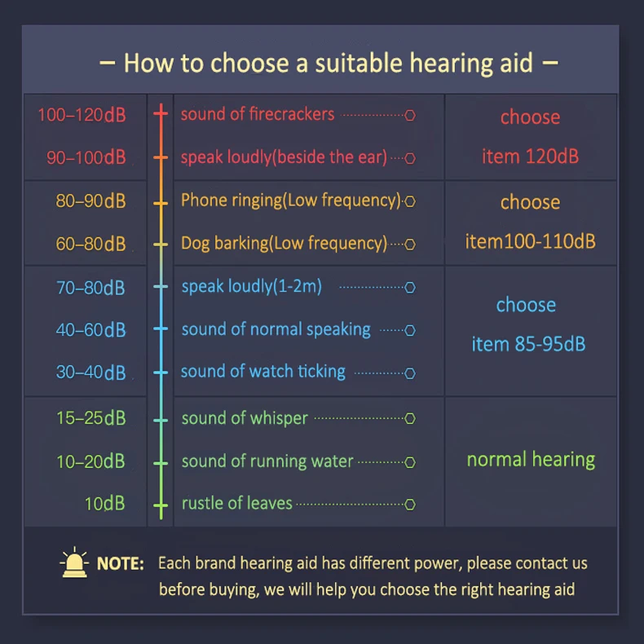The image size is (644, 644).
Task: Click the circle marker after firecrackers
Action: point(410,116)
